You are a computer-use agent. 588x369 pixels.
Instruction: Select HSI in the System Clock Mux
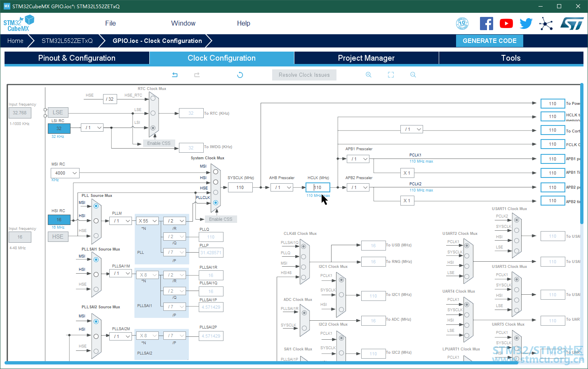(x=215, y=182)
